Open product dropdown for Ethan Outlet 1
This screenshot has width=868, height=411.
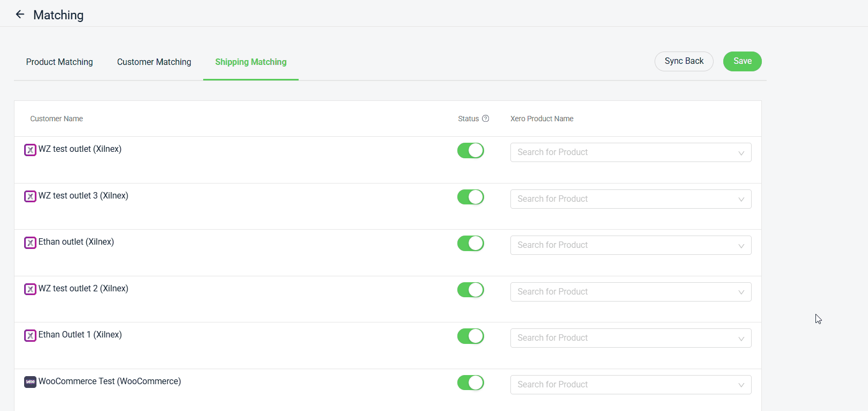630,338
